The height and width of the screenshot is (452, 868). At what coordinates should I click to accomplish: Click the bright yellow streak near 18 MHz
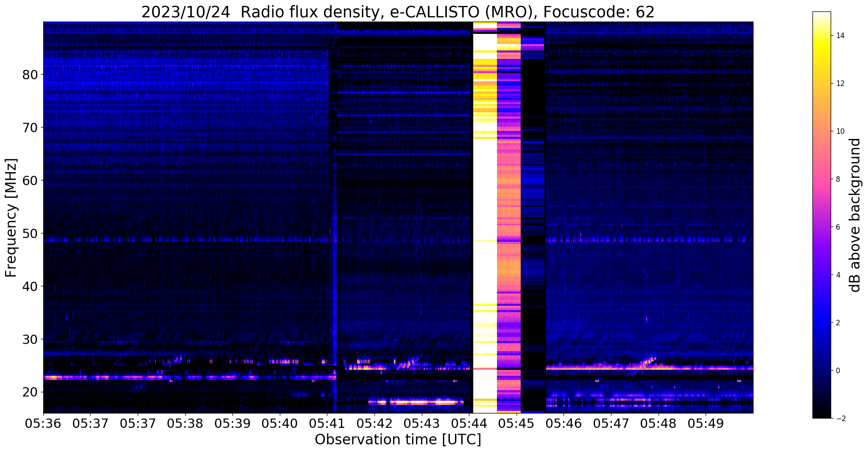coord(416,402)
